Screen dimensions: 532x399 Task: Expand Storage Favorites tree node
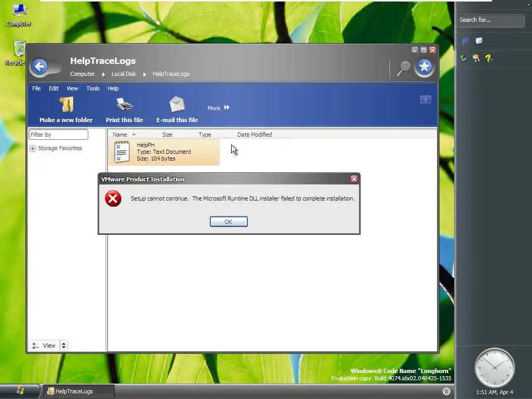coord(33,148)
